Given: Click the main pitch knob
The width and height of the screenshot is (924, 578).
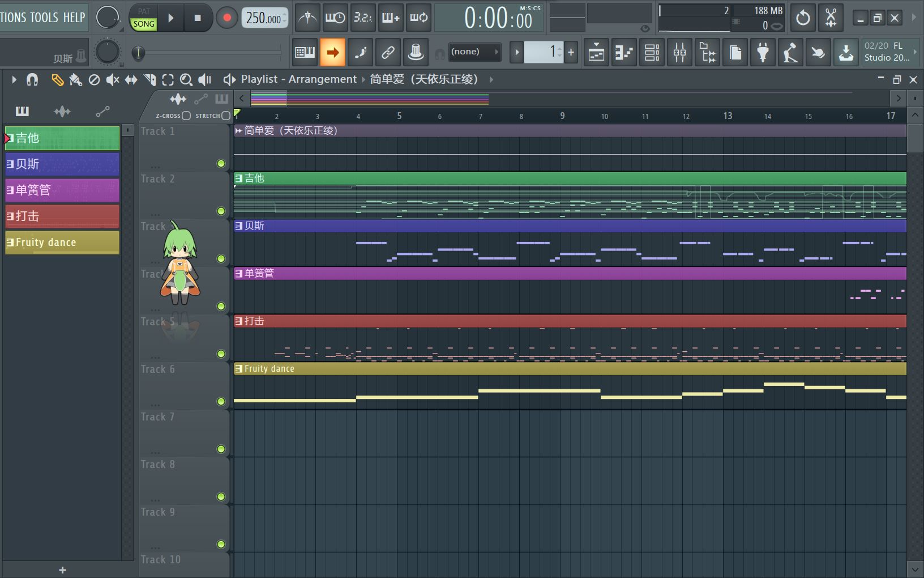Looking at the screenshot, I should pos(107,53).
